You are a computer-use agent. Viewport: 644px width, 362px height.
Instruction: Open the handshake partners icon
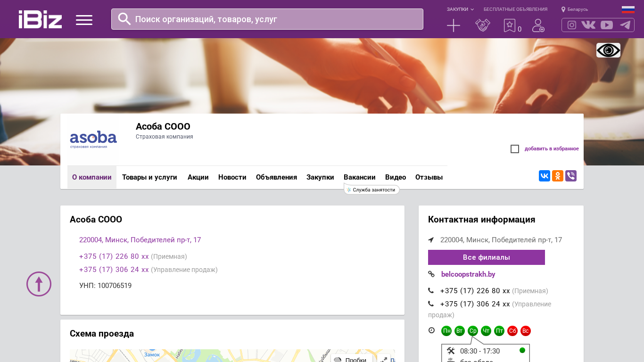coord(482,25)
